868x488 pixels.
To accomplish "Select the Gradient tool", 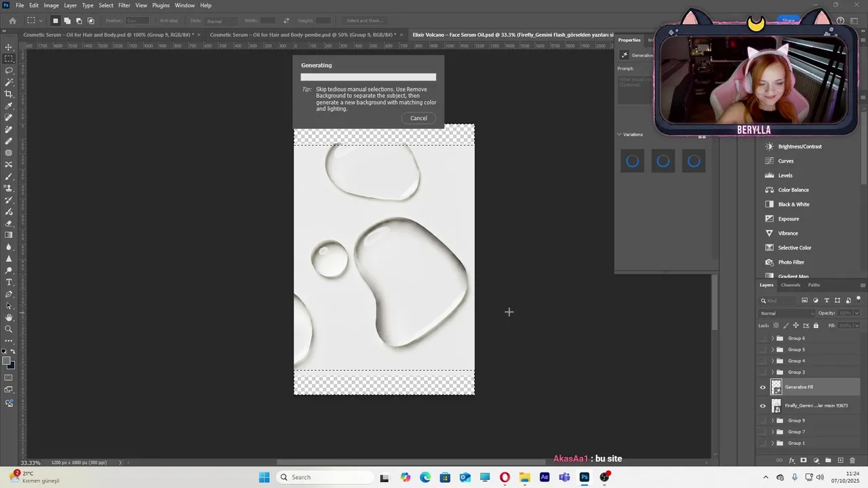I will (x=9, y=235).
